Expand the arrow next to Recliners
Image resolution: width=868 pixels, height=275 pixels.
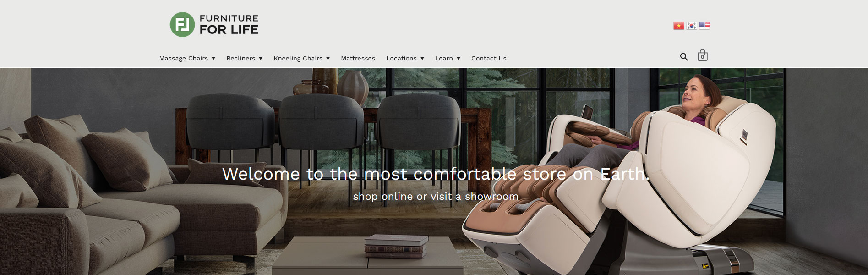[x=261, y=59]
